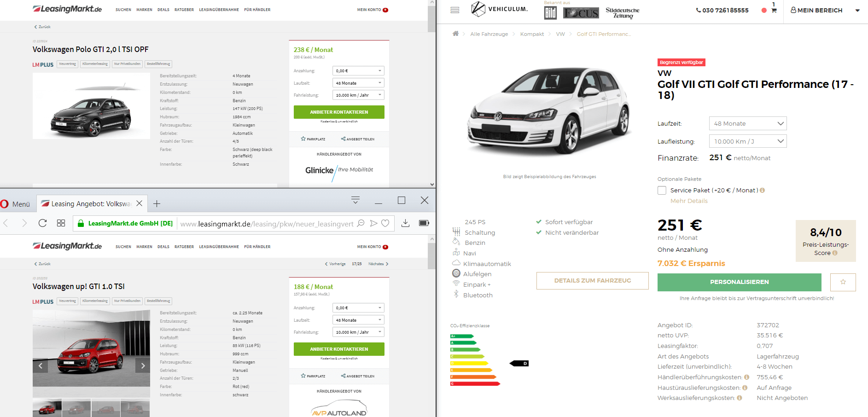Open Opera speed dial grid icon
This screenshot has width=868, height=417.
[61, 223]
